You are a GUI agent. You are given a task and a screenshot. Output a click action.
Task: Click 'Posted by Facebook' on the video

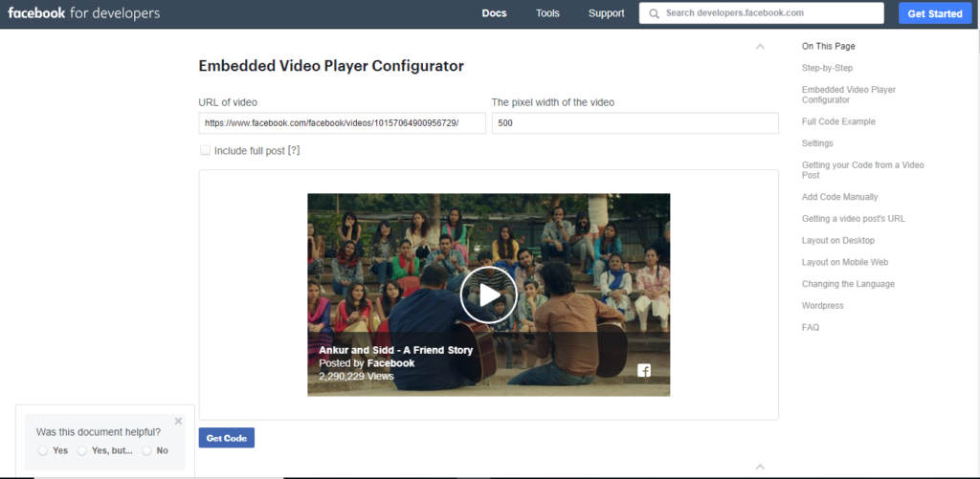click(x=367, y=363)
